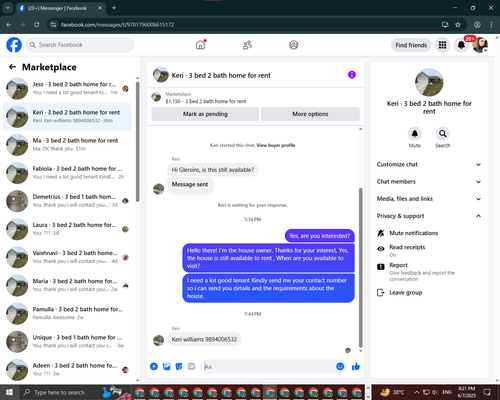
Task: Open Chrome profile icon in toolbar
Action: click(477, 25)
